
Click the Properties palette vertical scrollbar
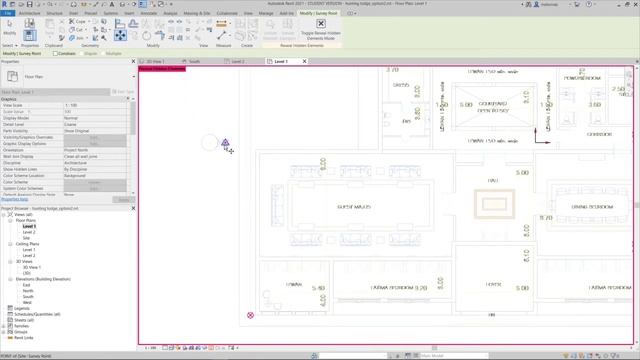[133, 118]
